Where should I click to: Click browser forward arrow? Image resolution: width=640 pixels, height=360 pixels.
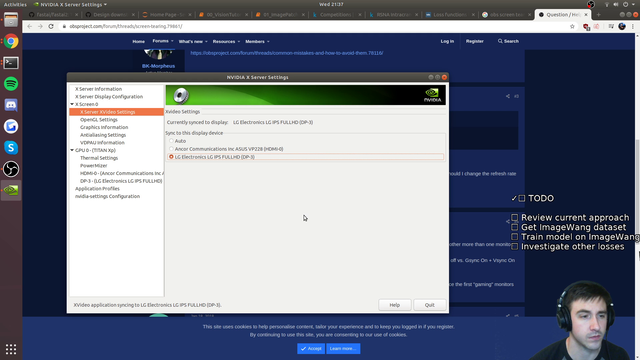click(x=40, y=26)
